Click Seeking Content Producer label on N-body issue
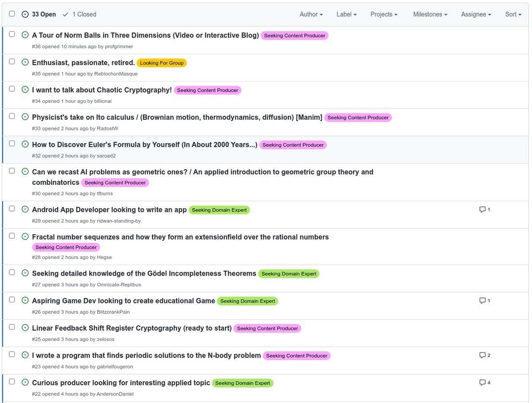 click(297, 356)
